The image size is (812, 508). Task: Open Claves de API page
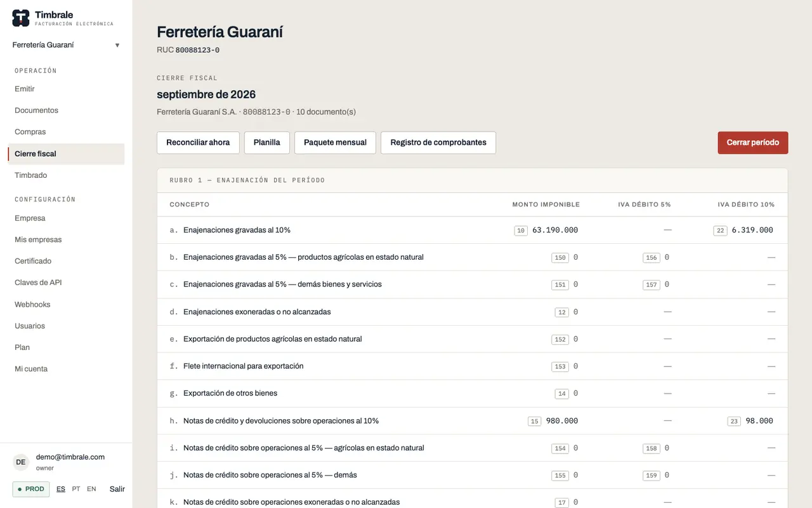click(38, 283)
